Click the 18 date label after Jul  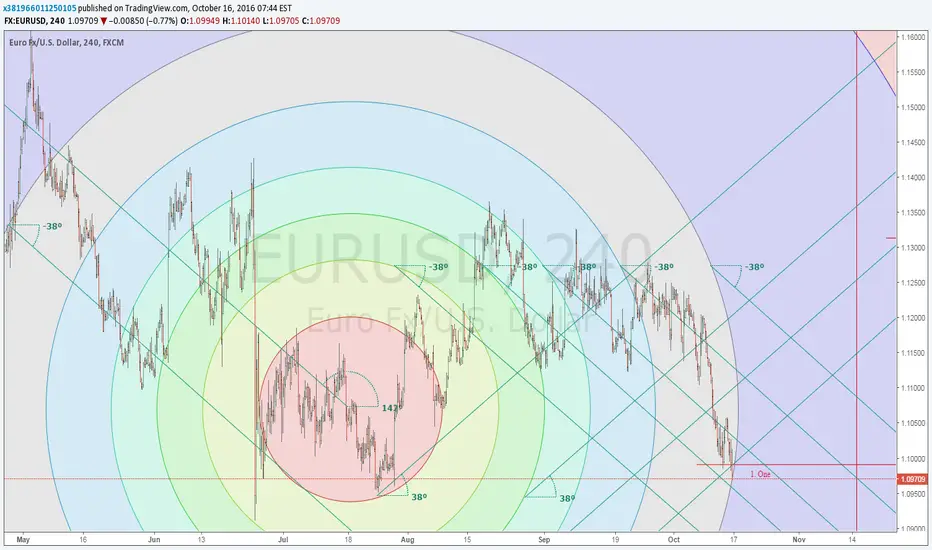tap(348, 540)
